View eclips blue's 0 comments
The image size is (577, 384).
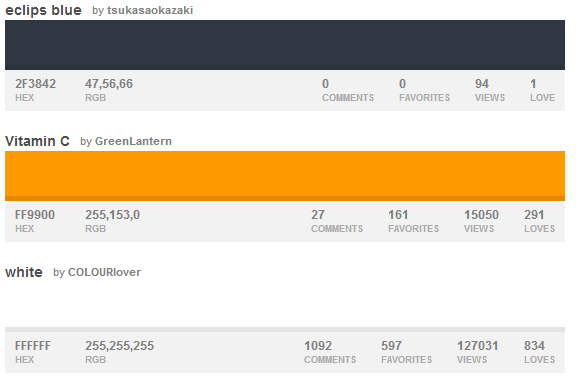(x=348, y=90)
